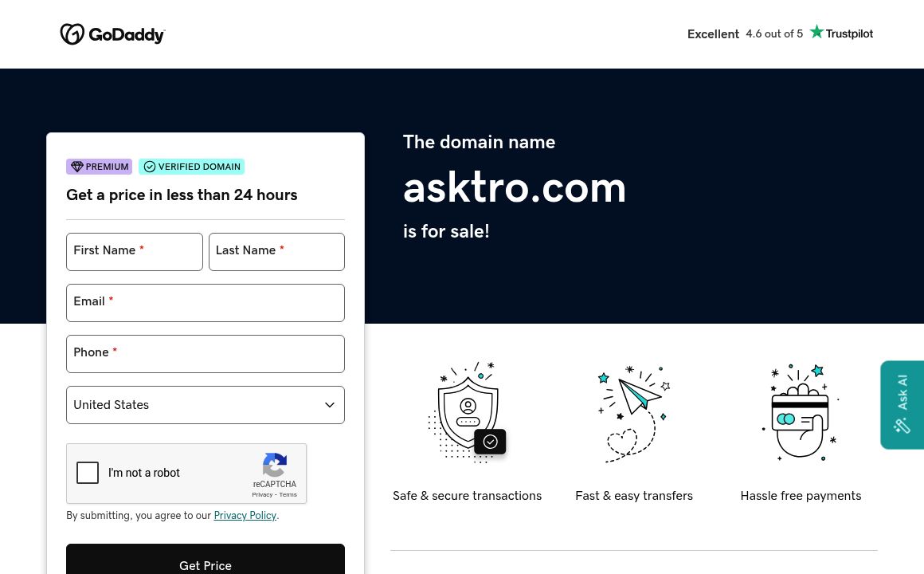
Task: Click the Premium diamond badge icon
Action: (77, 167)
